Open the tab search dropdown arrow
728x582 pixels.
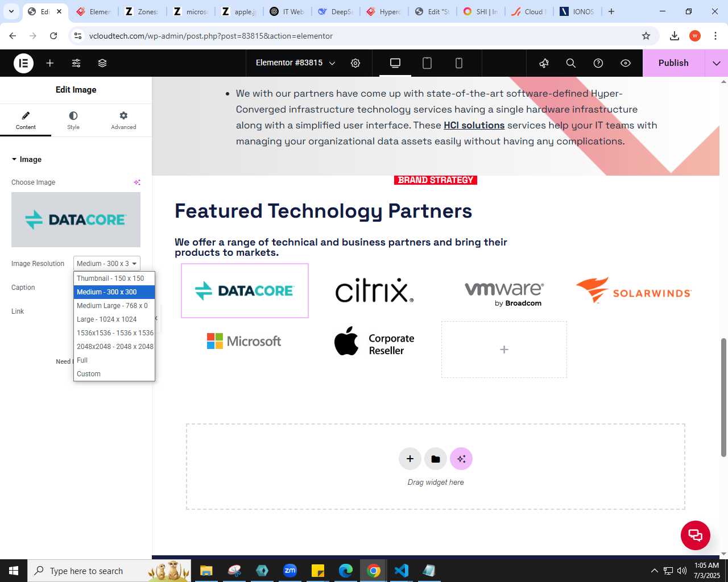pos(11,11)
